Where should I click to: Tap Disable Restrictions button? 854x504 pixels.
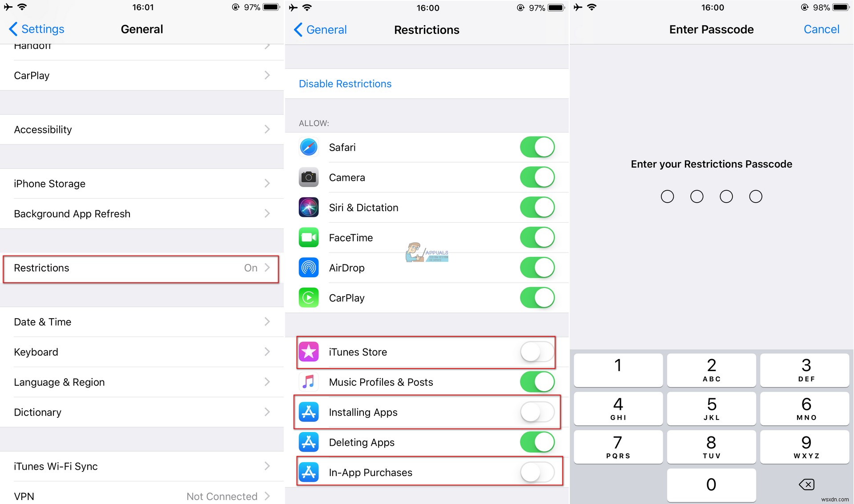(344, 84)
